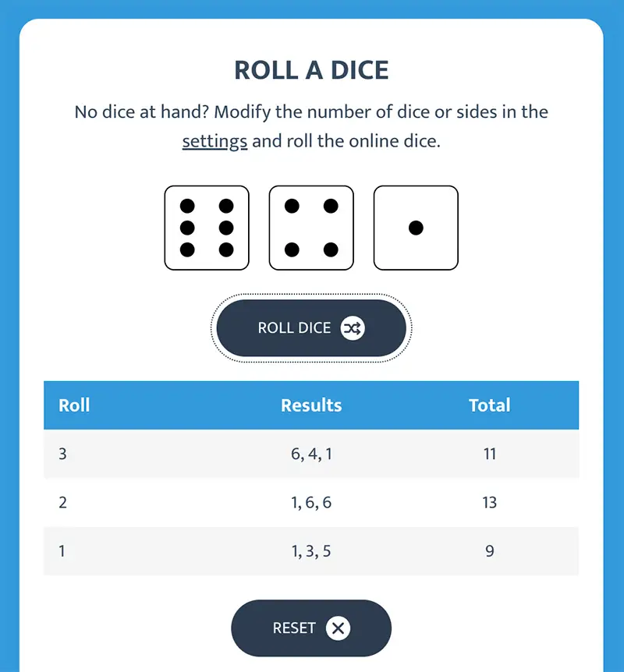This screenshot has height=672, width=624.
Task: Click the die showing one dot
Action: coord(416,228)
